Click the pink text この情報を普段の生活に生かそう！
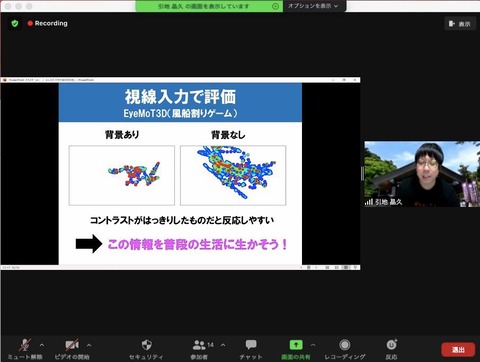480x362 pixels. point(197,244)
